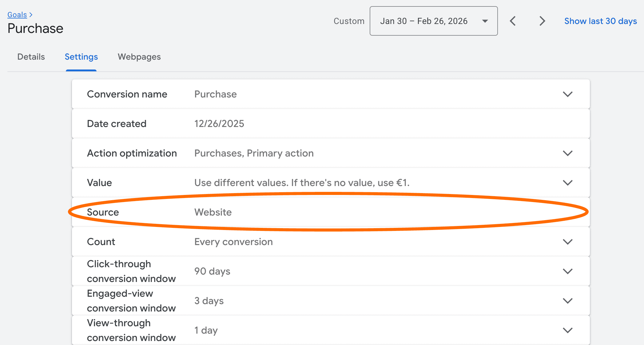
Task: Expand the Conversion name row
Action: click(x=567, y=94)
